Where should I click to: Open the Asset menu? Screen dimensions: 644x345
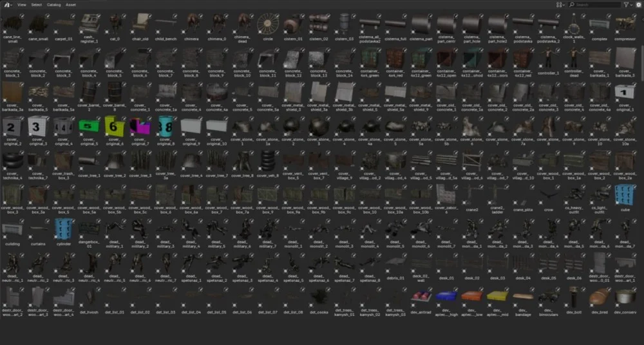70,5
